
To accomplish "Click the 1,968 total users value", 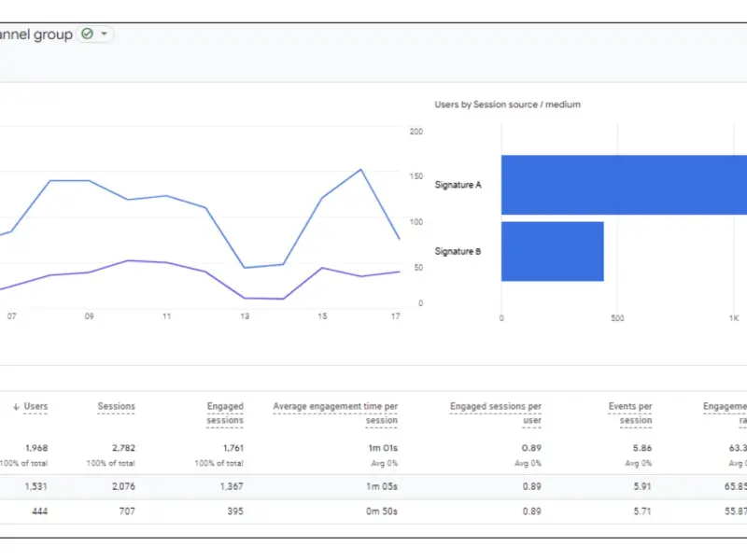I will 35,447.
